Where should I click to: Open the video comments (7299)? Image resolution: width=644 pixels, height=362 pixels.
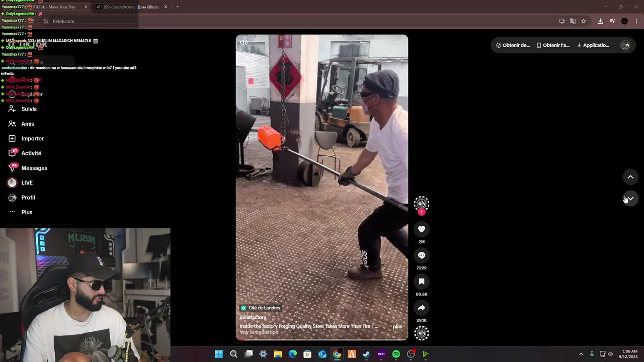click(422, 255)
